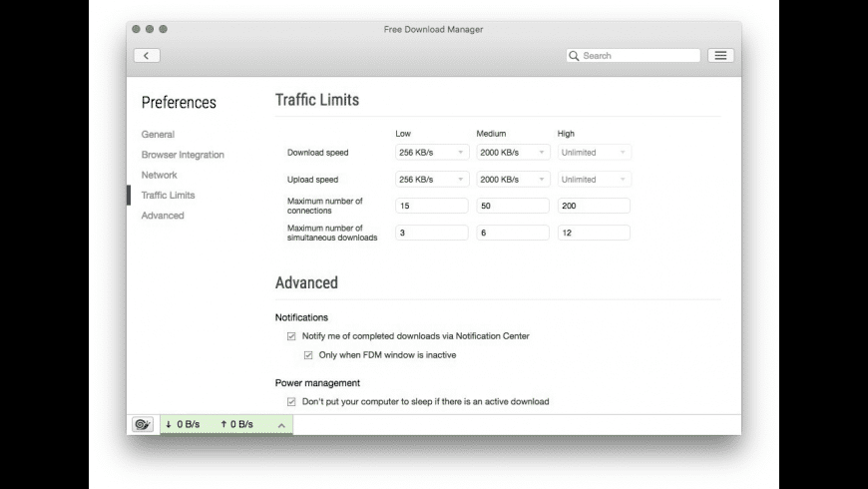868x489 pixels.
Task: Open the hamburger menu button
Action: (720, 55)
